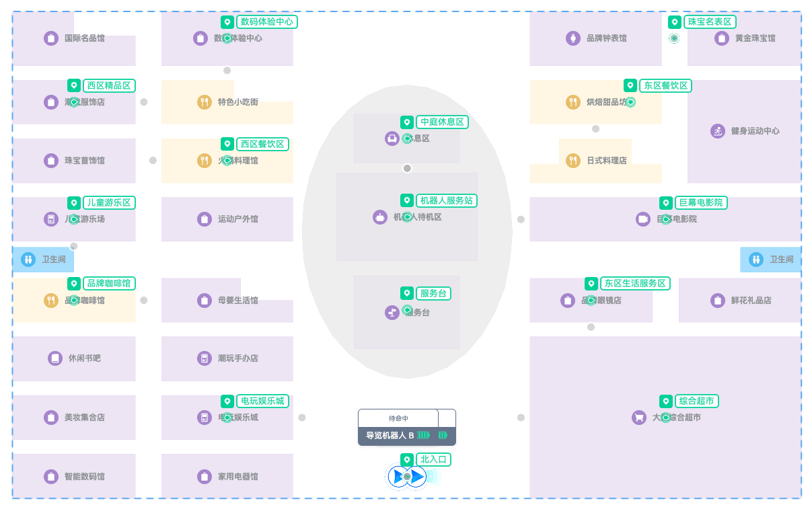
Task: Click the gray path node below 中庭休息区
Action: point(407,168)
